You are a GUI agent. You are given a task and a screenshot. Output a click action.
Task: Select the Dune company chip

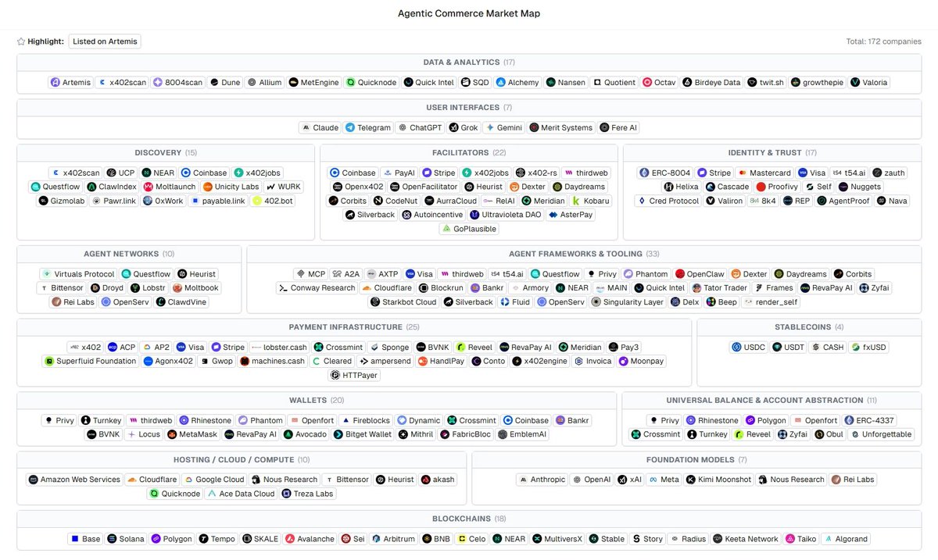pyautogui.click(x=226, y=82)
